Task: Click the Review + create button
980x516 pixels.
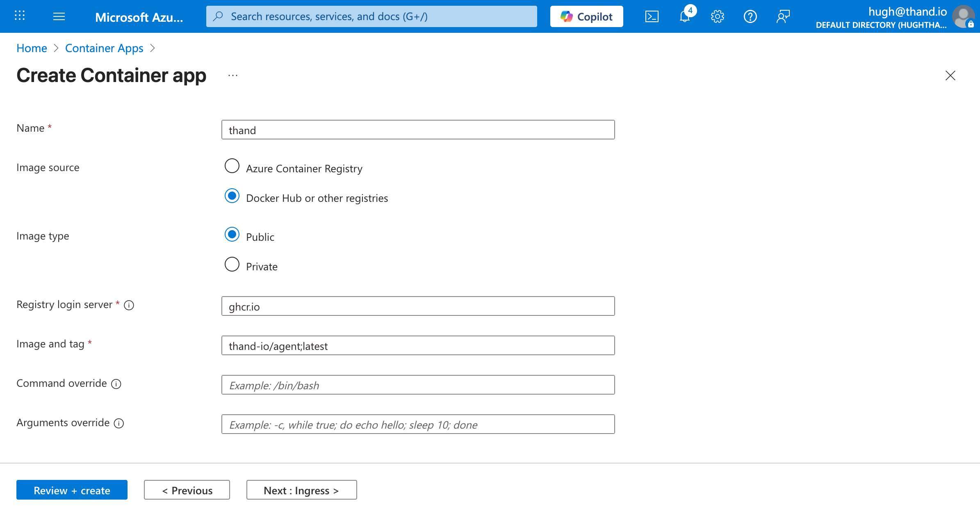Action: tap(72, 490)
